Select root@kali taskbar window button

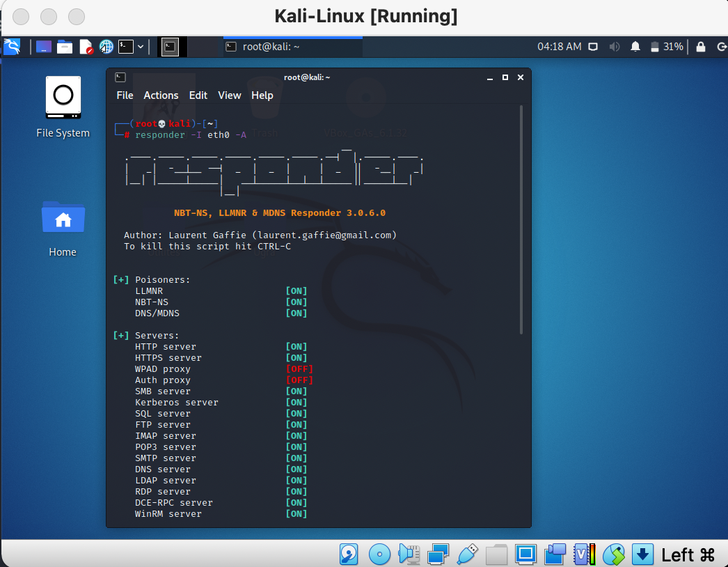click(x=293, y=47)
